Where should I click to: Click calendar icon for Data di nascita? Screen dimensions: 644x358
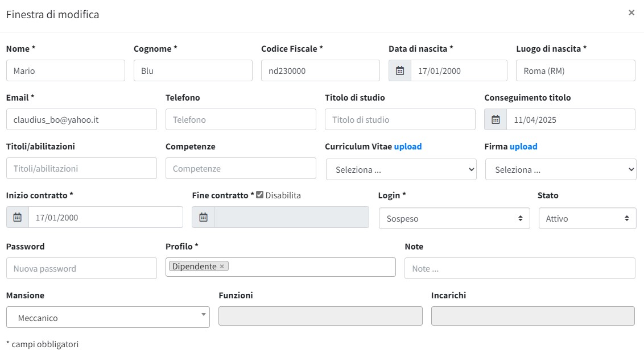click(x=400, y=71)
